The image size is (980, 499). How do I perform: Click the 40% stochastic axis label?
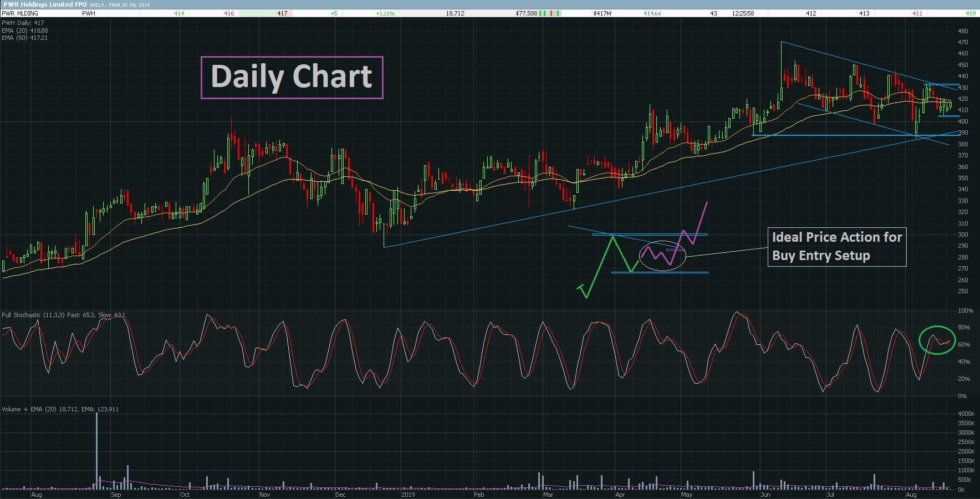[964, 361]
